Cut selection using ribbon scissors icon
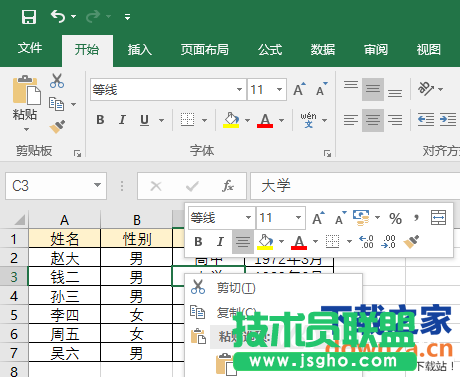Viewport: 460px width, 377px height. pos(57,81)
